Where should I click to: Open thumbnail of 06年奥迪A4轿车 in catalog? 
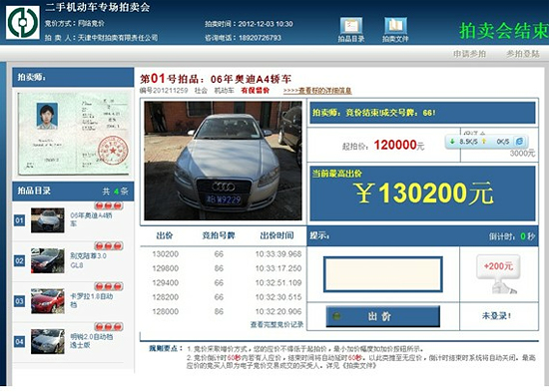coord(48,220)
